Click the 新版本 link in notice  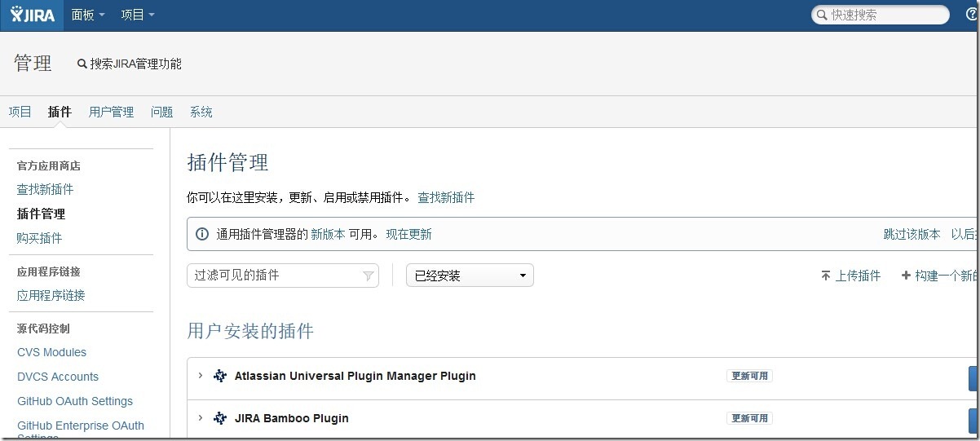click(x=328, y=234)
